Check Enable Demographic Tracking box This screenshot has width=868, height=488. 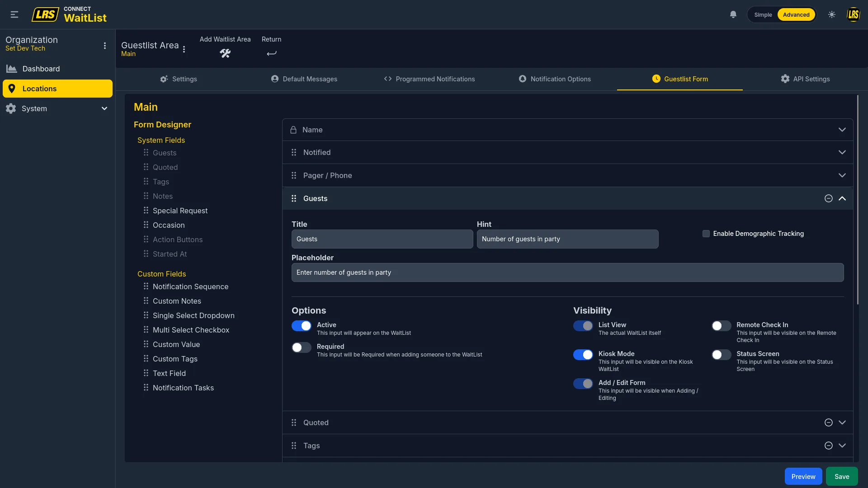click(x=706, y=234)
